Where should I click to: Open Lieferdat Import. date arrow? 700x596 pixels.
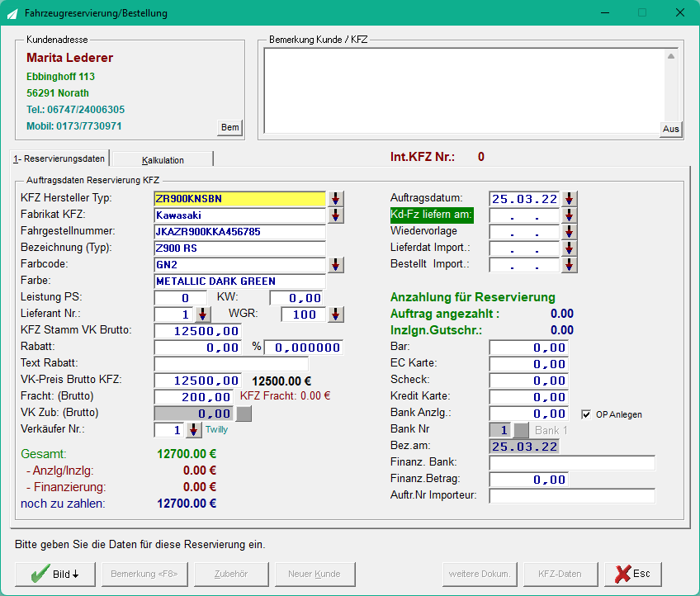[569, 248]
